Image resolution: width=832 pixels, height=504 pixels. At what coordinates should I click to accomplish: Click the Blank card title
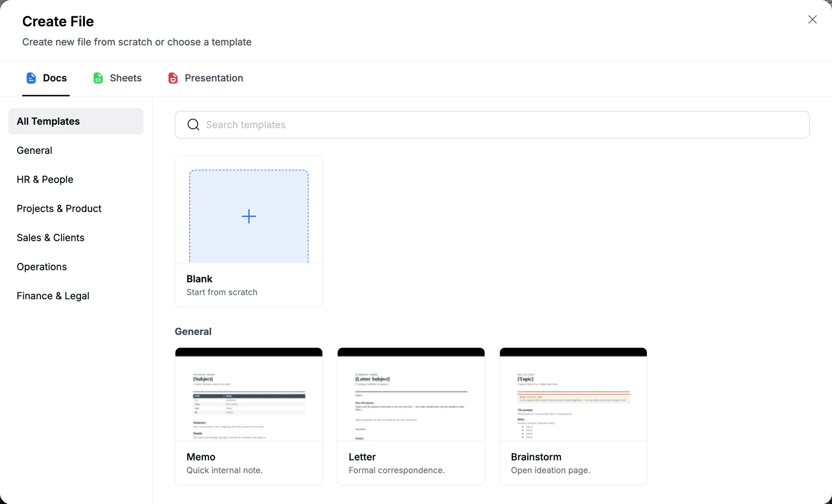point(199,279)
